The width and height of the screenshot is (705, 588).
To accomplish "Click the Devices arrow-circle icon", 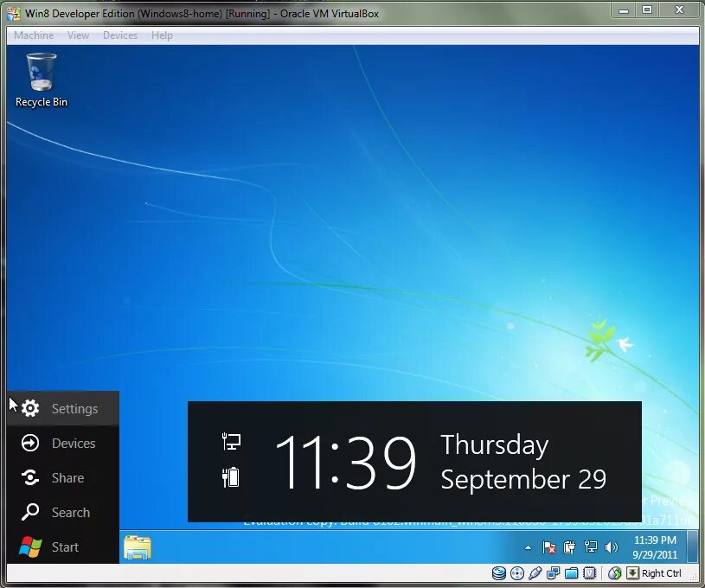I will click(x=30, y=444).
